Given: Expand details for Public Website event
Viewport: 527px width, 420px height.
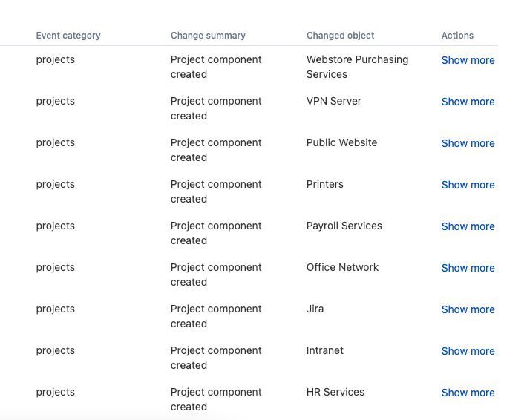Looking at the screenshot, I should click(468, 143).
